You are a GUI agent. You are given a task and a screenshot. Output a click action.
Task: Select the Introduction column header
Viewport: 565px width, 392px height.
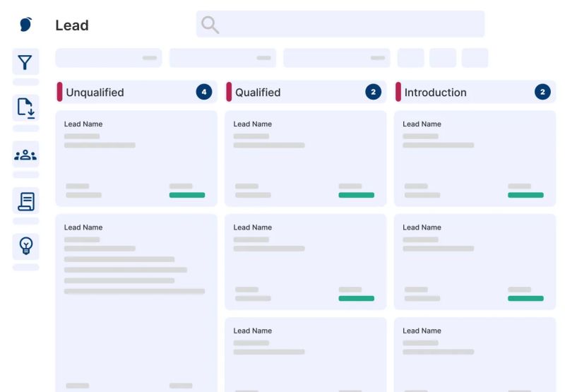[475, 92]
